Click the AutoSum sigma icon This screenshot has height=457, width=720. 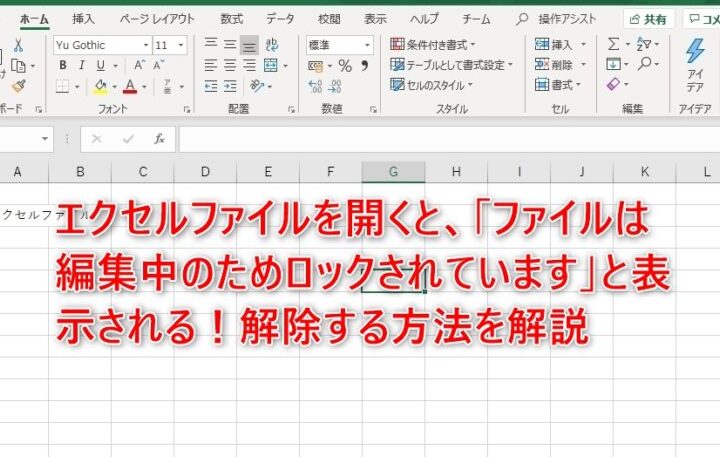coord(612,45)
